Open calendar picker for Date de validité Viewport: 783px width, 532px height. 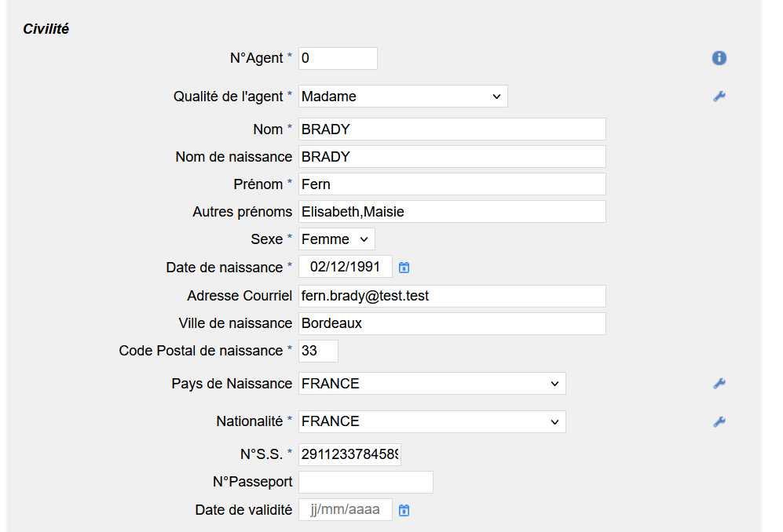click(x=404, y=510)
